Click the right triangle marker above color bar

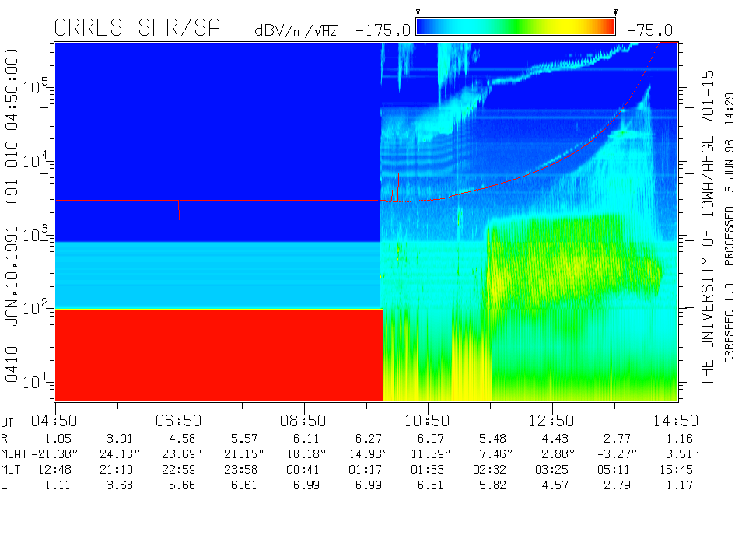(x=615, y=12)
